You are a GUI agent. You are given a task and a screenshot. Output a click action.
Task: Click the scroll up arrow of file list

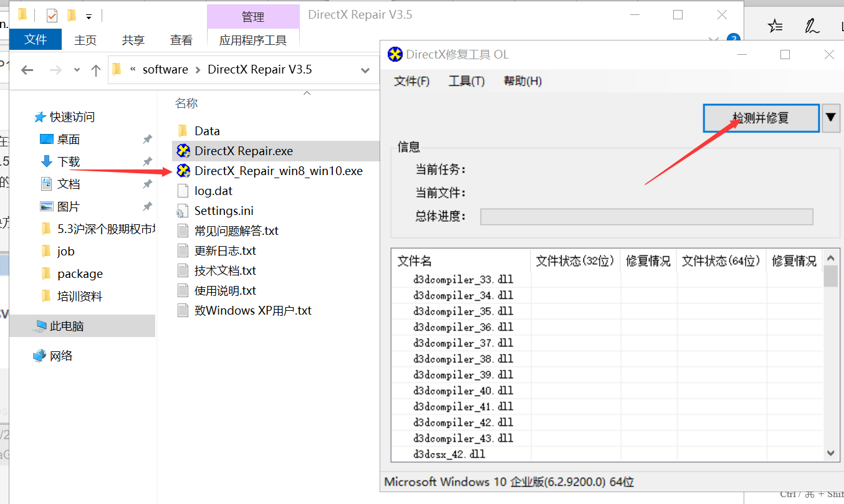coord(830,257)
